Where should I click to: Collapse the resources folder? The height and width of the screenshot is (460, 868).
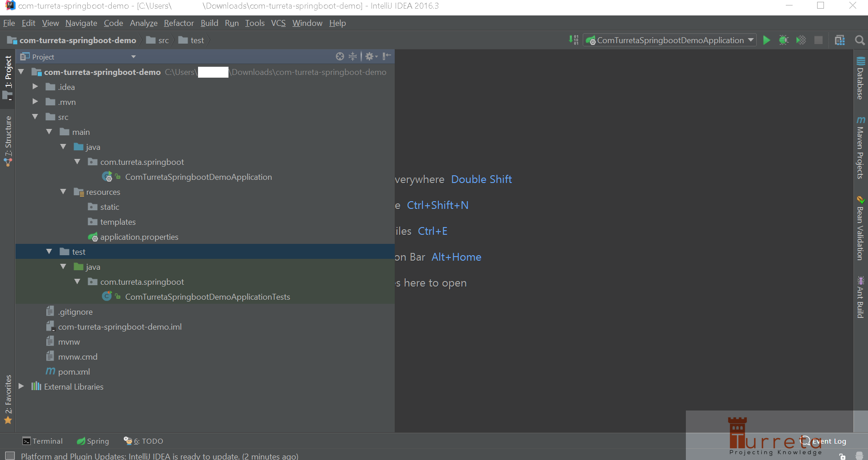[63, 192]
